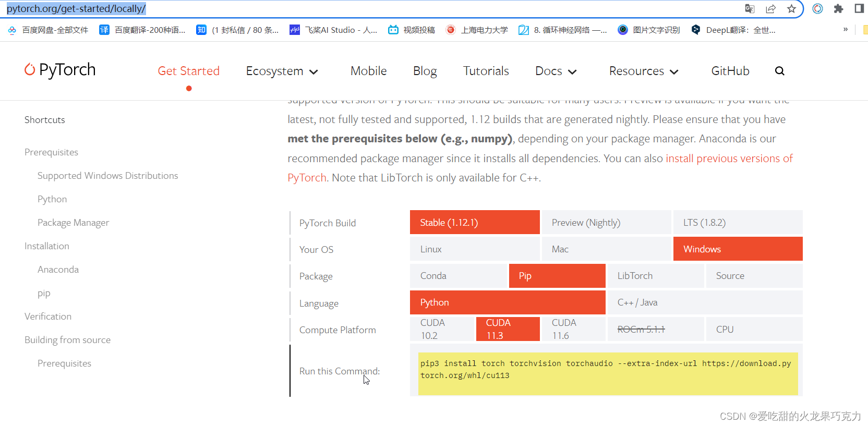Choose Mac as your OS
Image resolution: width=868 pixels, height=426 pixels.
(606, 249)
